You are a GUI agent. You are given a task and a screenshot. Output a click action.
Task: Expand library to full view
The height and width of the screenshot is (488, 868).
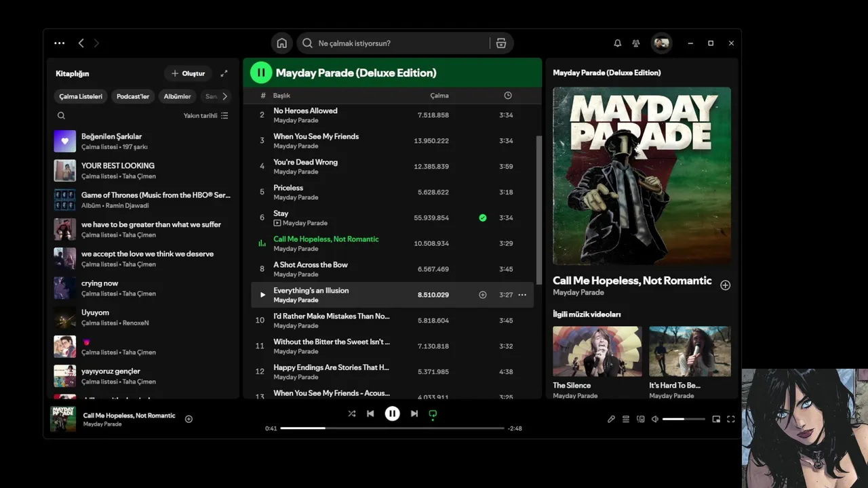click(x=224, y=73)
